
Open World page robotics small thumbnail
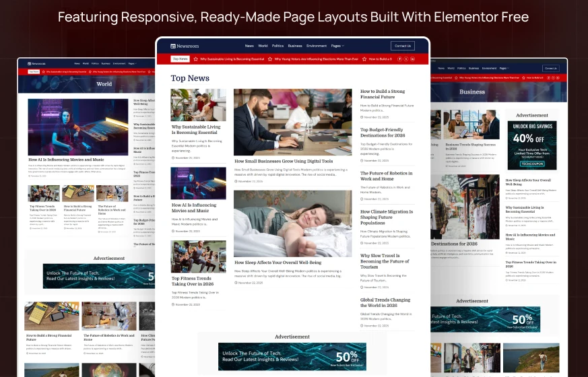coord(112,193)
